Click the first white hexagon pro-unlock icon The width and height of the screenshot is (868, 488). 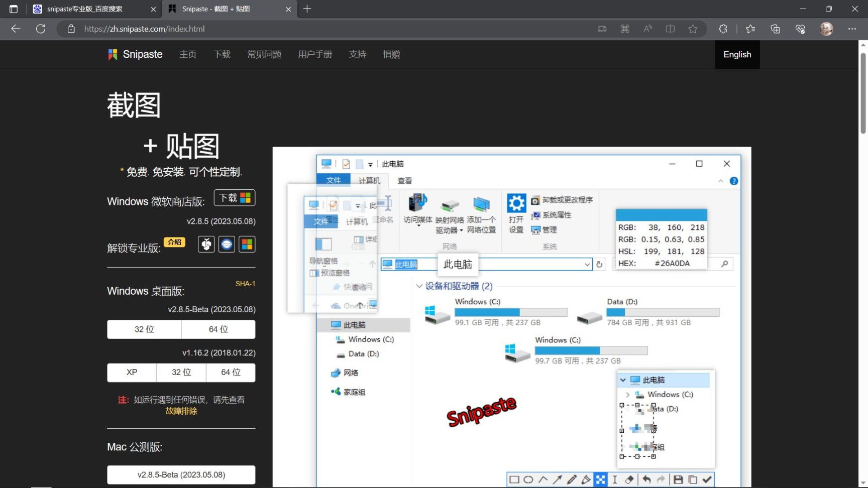[x=206, y=245]
